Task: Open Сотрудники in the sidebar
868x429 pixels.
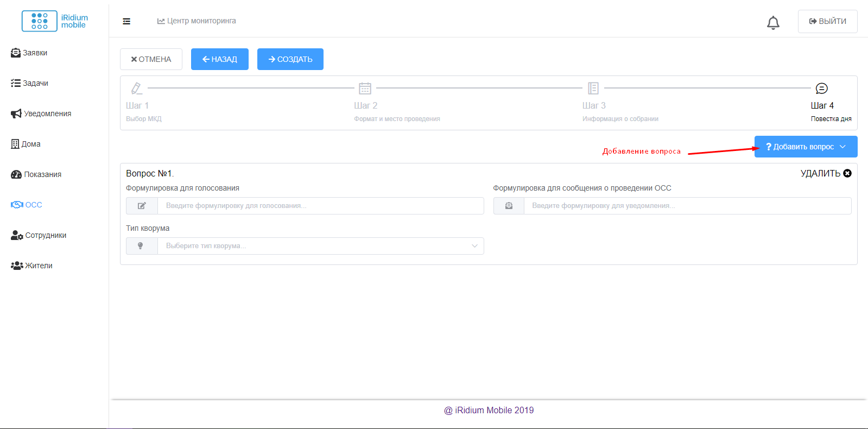Action: coord(39,235)
